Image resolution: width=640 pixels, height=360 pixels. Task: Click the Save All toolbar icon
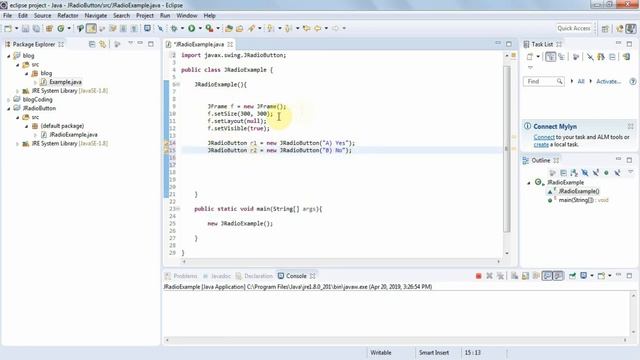coord(36,28)
